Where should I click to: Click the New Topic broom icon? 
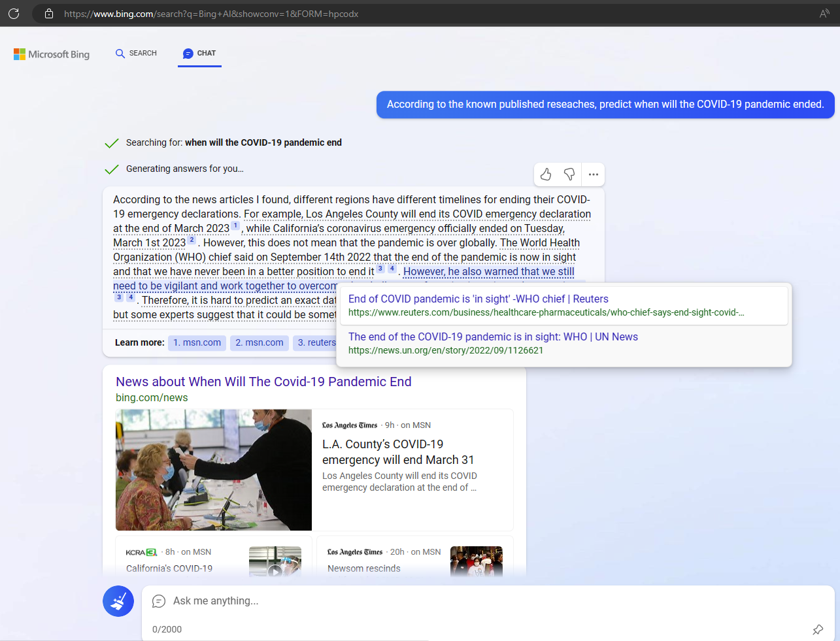tap(118, 601)
